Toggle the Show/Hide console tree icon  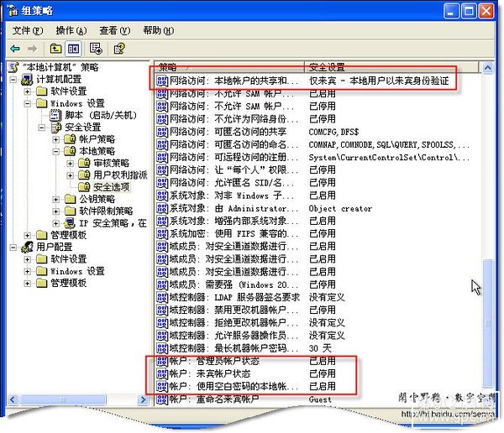coord(73,49)
